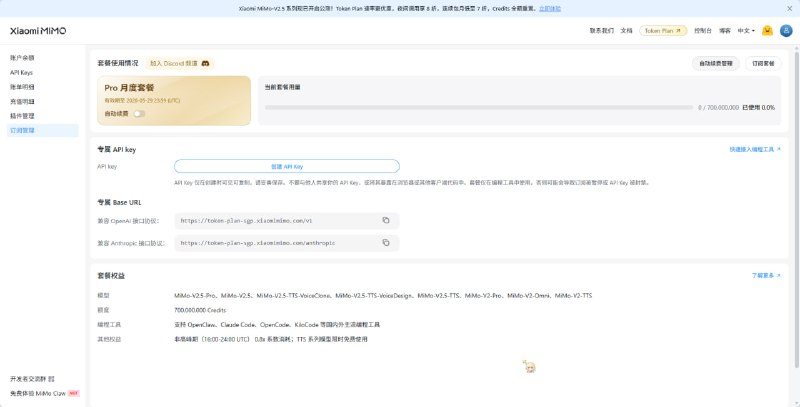Click the model list starting with MiMo-V2.5-Pro

click(383, 296)
